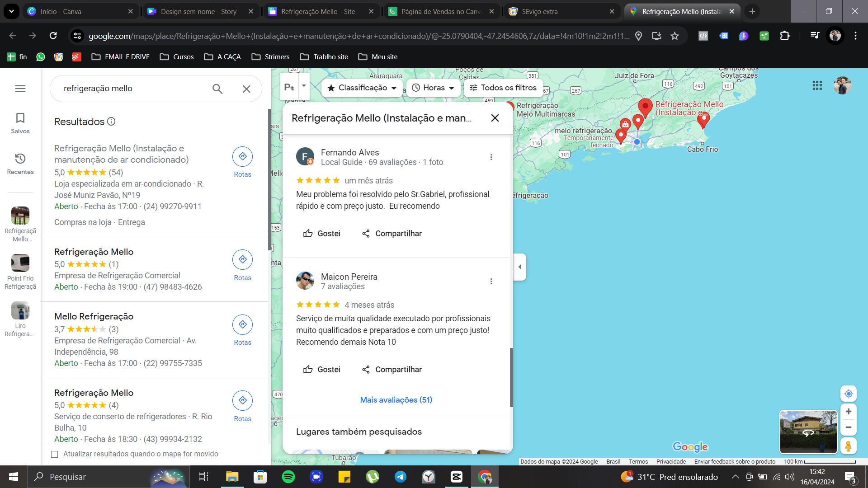
Task: Show my location on the map
Action: (849, 394)
